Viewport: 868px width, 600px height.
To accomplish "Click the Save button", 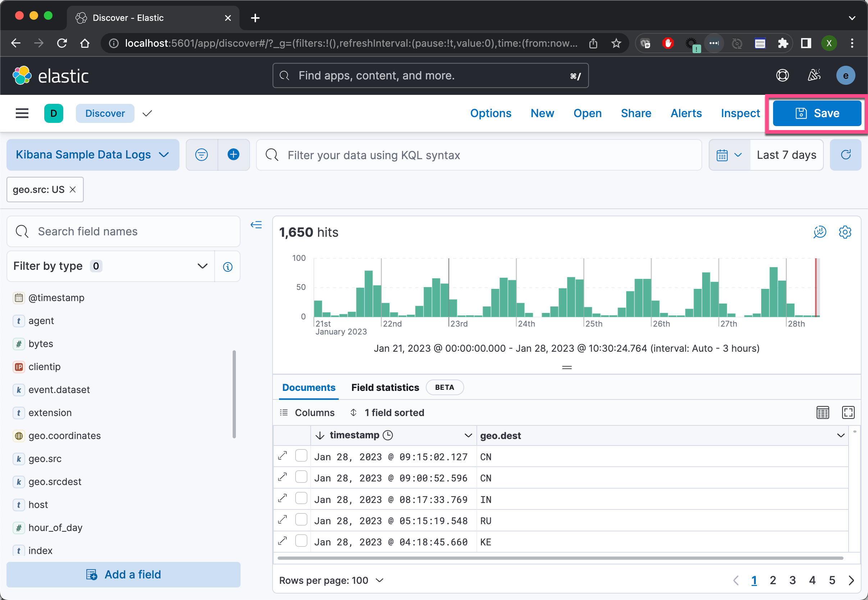I will 817,113.
